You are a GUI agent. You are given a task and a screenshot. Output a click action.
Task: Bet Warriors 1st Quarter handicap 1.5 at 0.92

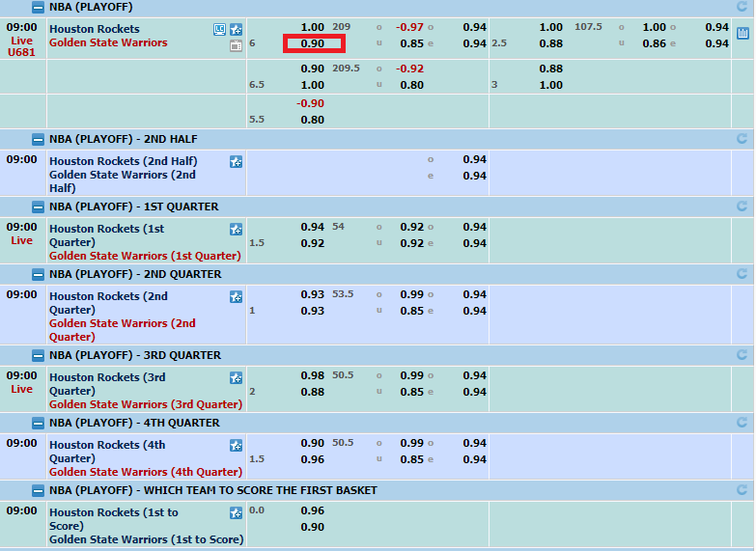(x=313, y=243)
